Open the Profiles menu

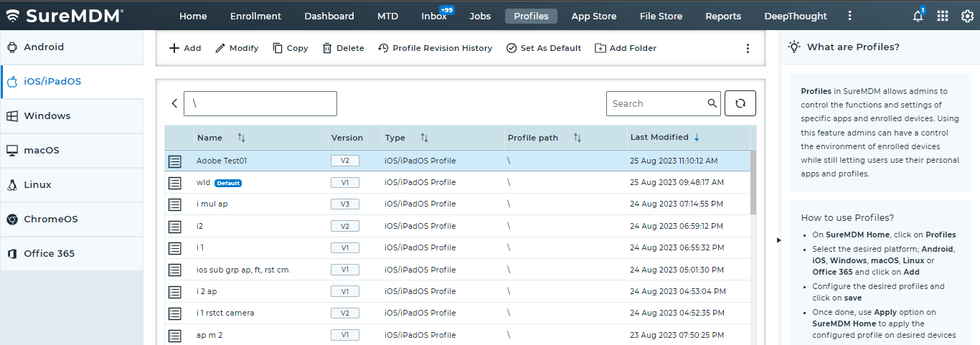coord(531,16)
